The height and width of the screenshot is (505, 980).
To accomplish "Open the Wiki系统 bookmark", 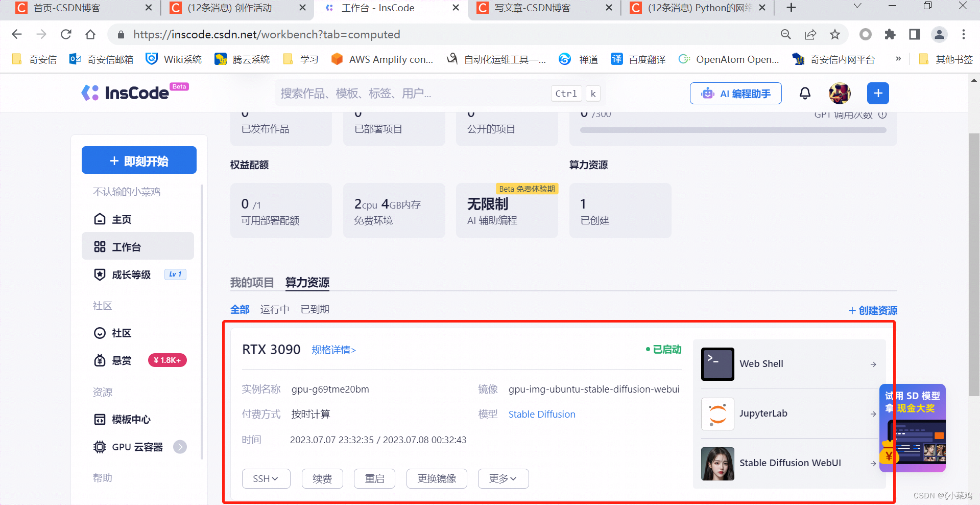I will coord(174,59).
